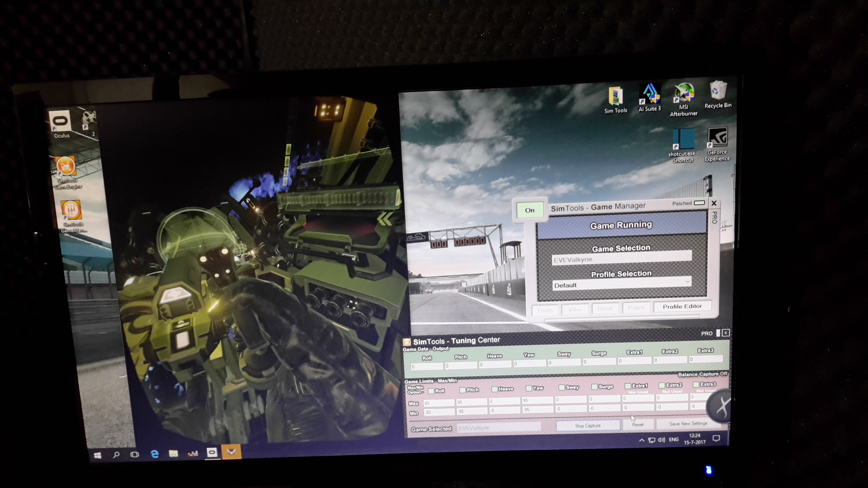The image size is (868, 488).
Task: Open the volume tray control
Action: (661, 440)
